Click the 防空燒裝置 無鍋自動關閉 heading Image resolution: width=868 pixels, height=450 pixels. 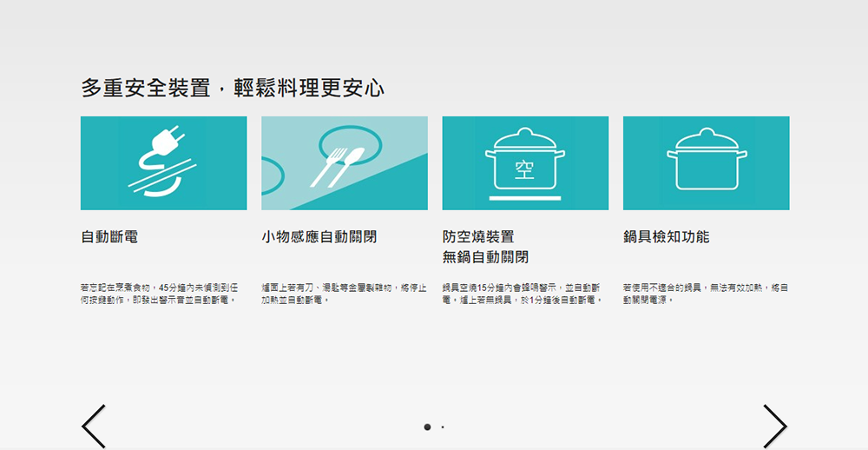[484, 247]
